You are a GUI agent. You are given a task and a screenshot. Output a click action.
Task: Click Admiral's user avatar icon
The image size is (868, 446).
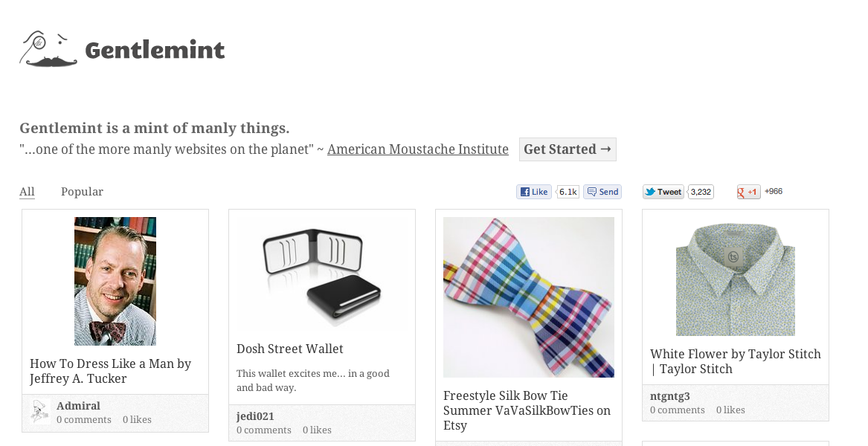(40, 412)
